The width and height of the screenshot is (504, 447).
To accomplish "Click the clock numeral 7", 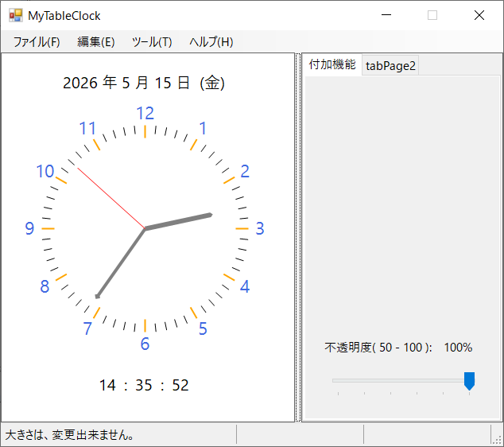I will tap(87, 328).
